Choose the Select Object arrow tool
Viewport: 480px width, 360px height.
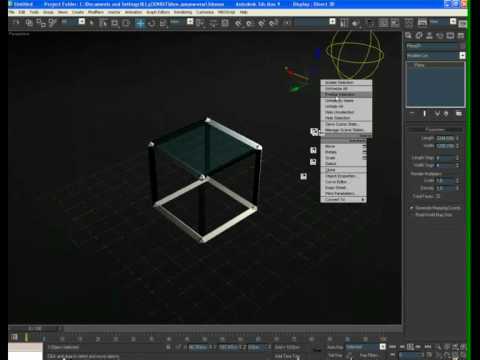pos(92,23)
